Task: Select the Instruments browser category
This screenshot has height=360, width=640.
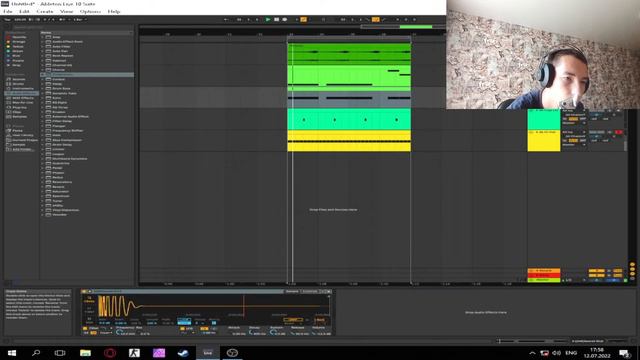Action: pos(22,89)
